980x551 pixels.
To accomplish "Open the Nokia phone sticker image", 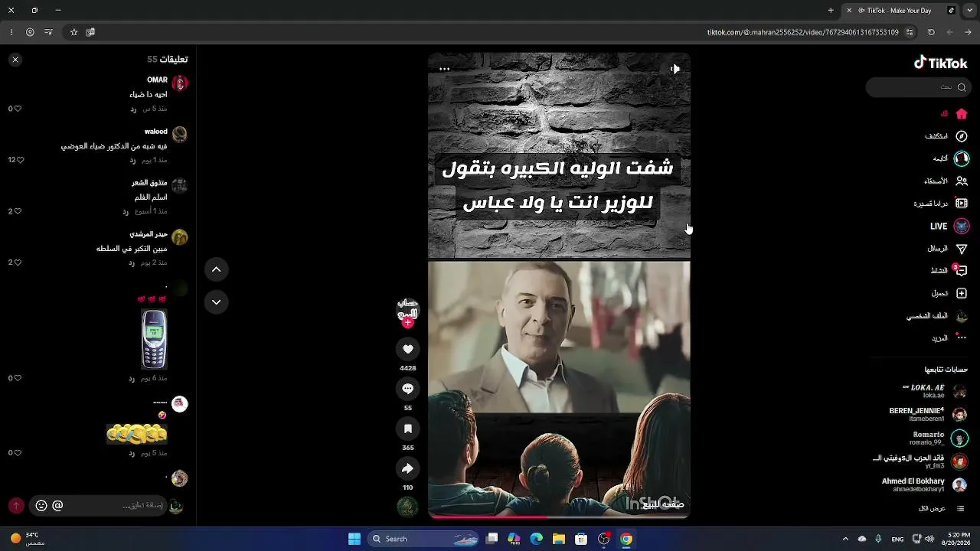I will [x=154, y=339].
